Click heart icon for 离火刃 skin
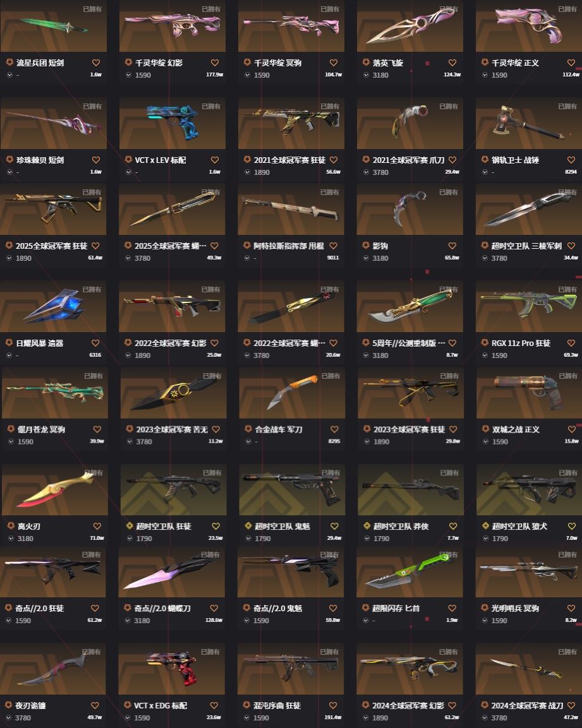 pyautogui.click(x=97, y=526)
